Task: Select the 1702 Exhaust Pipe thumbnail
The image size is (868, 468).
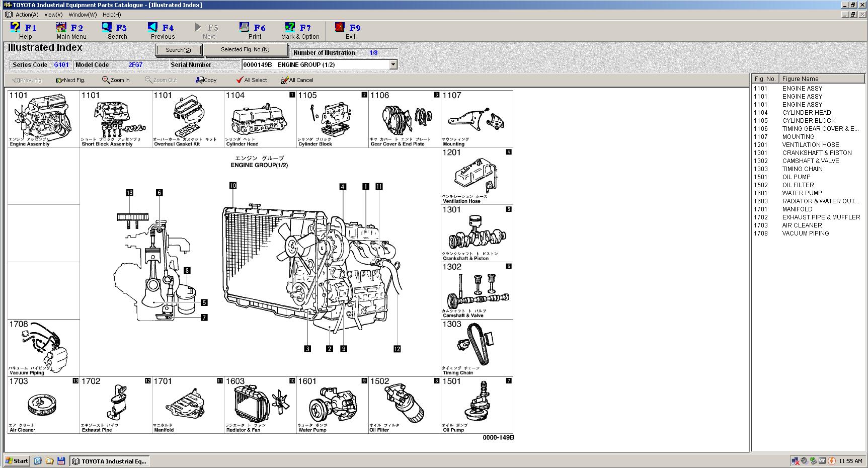Action: 116,405
